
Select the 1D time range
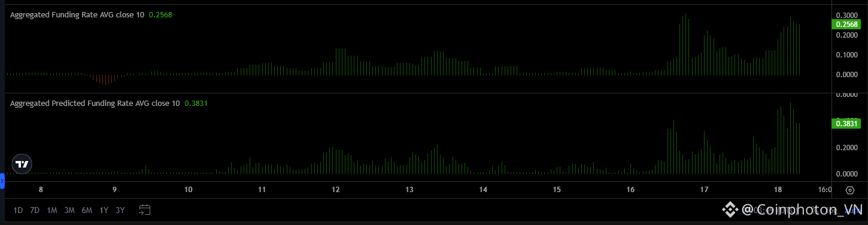point(18,210)
